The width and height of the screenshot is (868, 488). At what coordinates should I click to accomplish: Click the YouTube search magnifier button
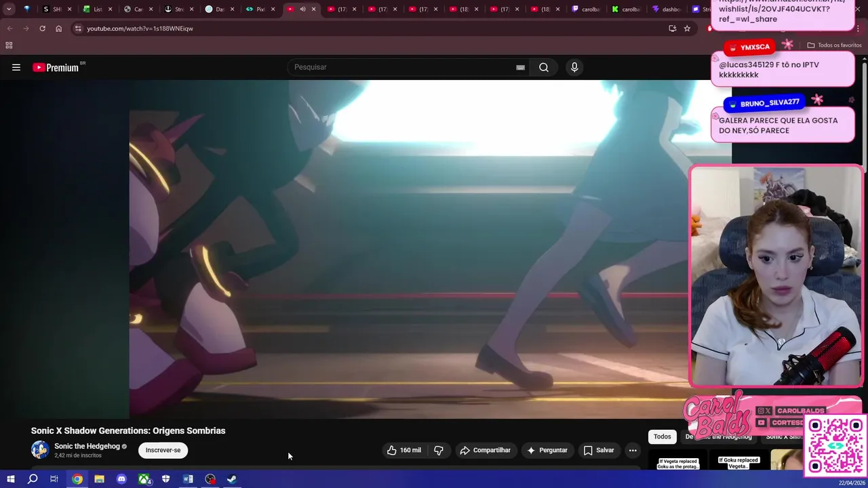[x=544, y=67]
